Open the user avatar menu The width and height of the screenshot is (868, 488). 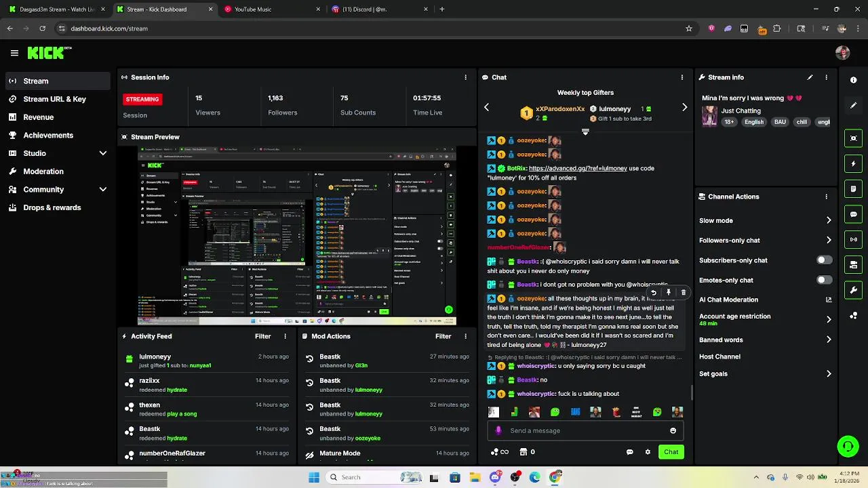point(843,53)
